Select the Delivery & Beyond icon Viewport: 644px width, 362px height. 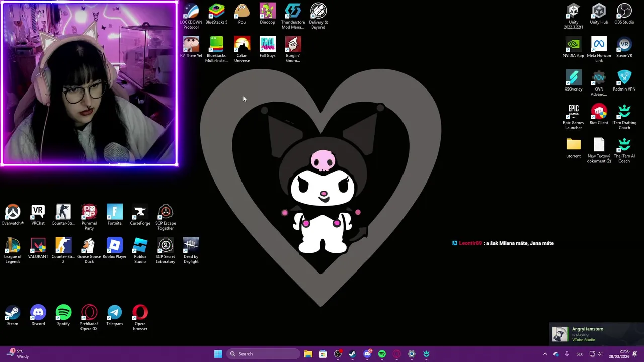tap(318, 16)
